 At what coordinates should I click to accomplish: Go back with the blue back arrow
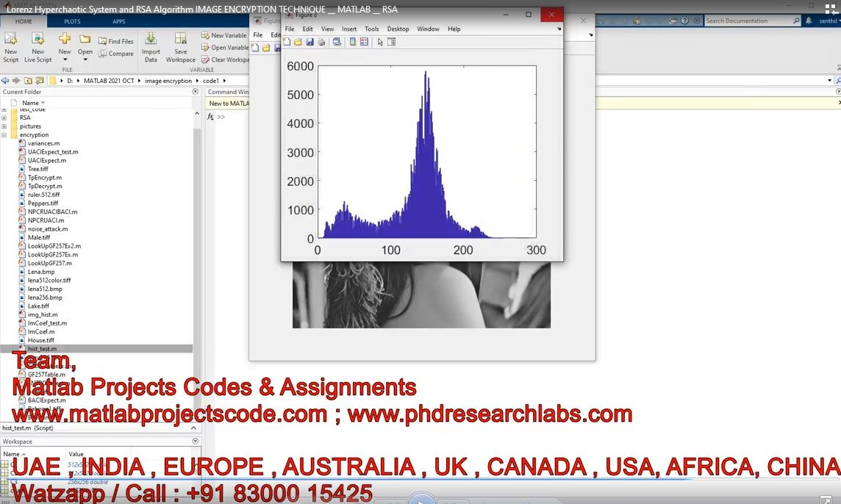tap(5, 80)
